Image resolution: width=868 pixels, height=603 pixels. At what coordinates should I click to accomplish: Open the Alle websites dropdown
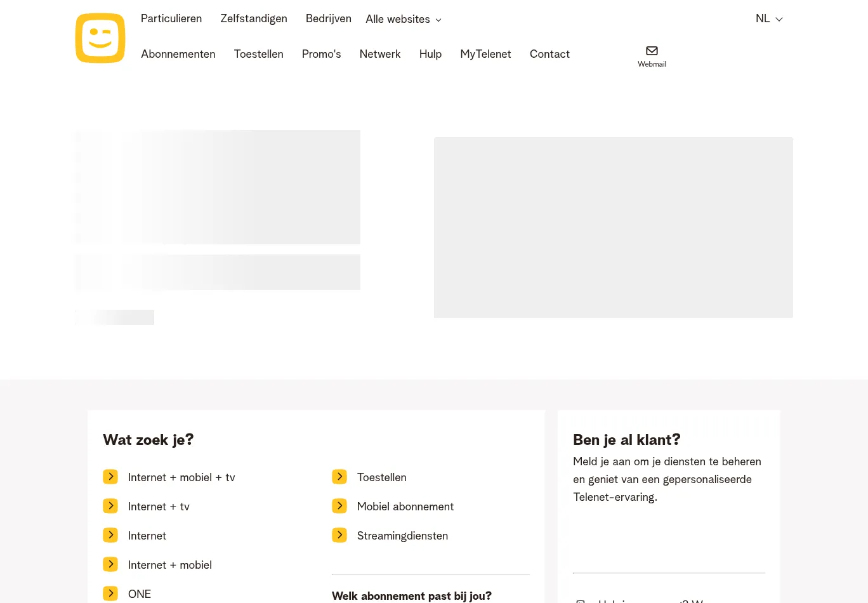(x=403, y=19)
